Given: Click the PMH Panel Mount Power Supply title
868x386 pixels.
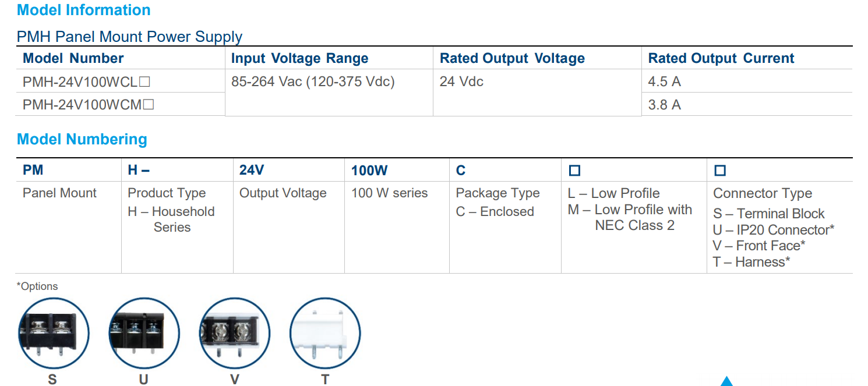Looking at the screenshot, I should pyautogui.click(x=129, y=37).
